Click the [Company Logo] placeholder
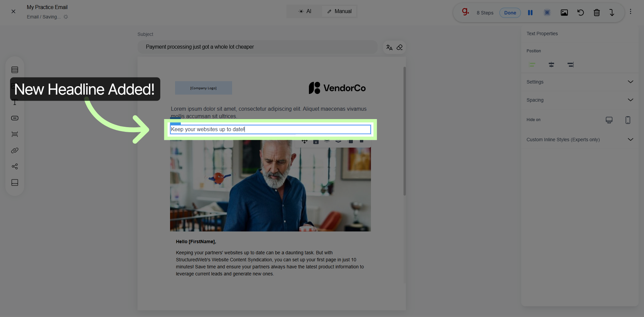The height and width of the screenshot is (317, 644). coord(204,88)
